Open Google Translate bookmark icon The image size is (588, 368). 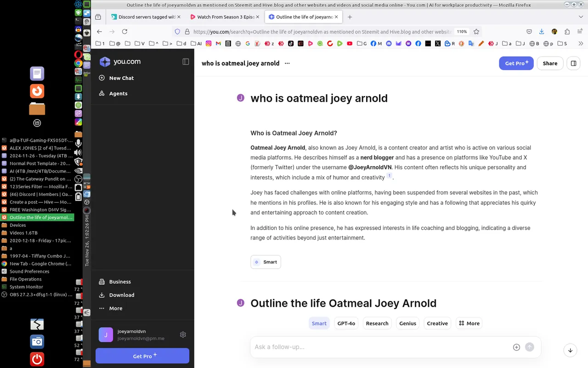[x=471, y=44]
